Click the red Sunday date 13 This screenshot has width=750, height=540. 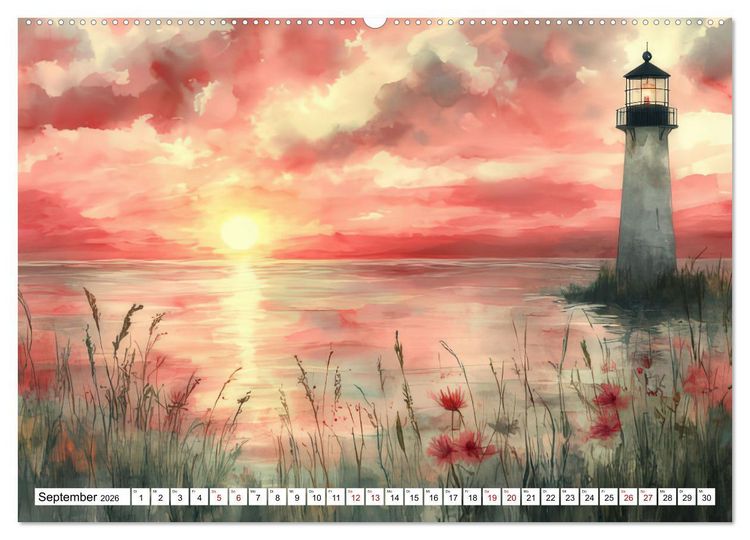[375, 497]
